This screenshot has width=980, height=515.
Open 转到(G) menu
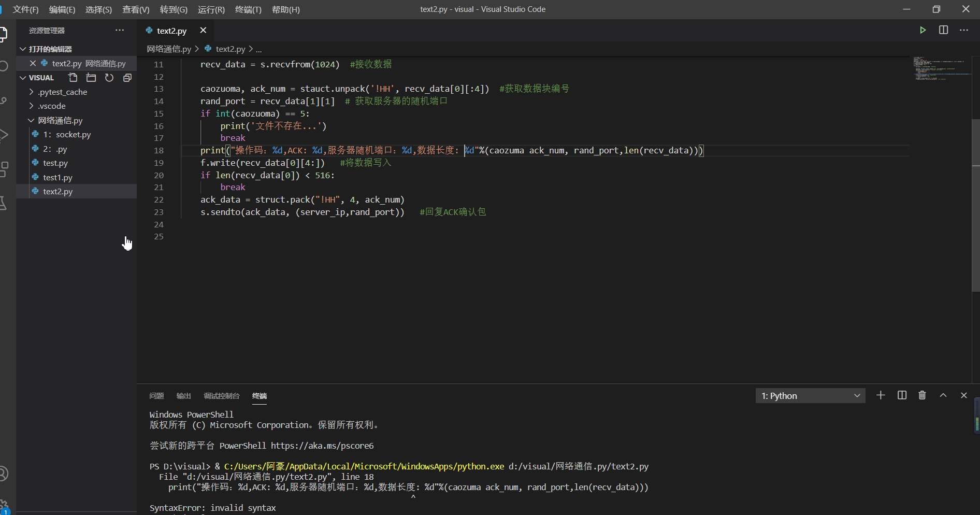click(174, 9)
